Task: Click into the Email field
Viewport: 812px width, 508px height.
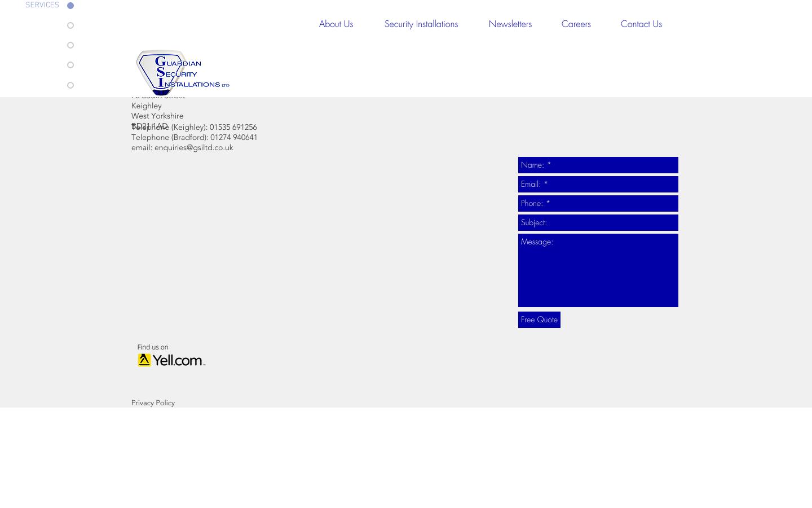Action: point(598,184)
